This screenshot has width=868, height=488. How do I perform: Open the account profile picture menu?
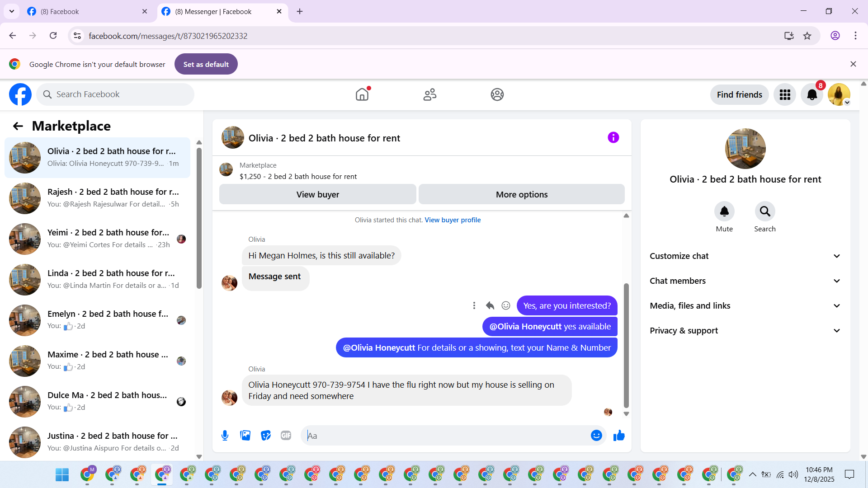[x=839, y=94]
